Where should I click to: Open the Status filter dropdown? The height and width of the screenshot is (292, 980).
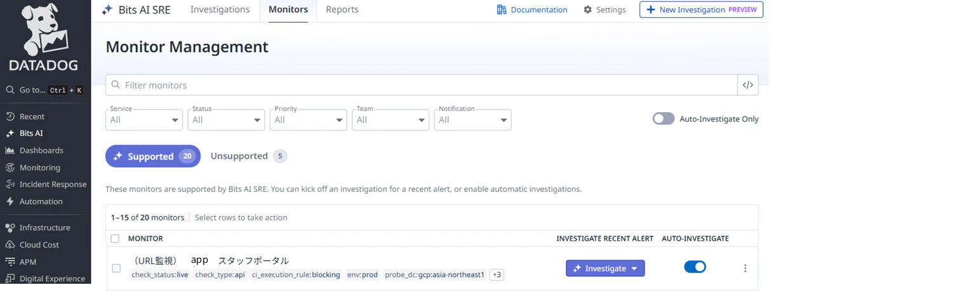coord(226,120)
